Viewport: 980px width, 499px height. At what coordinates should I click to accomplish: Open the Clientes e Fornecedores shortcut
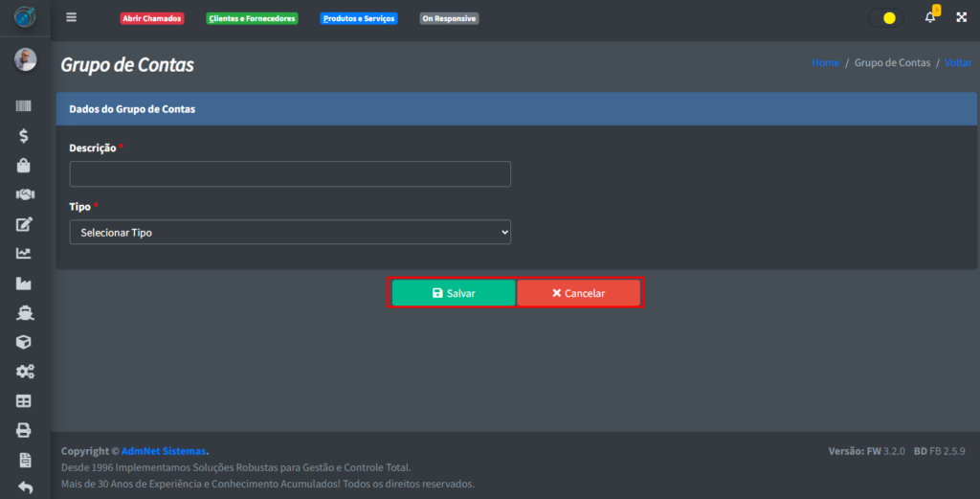252,18
